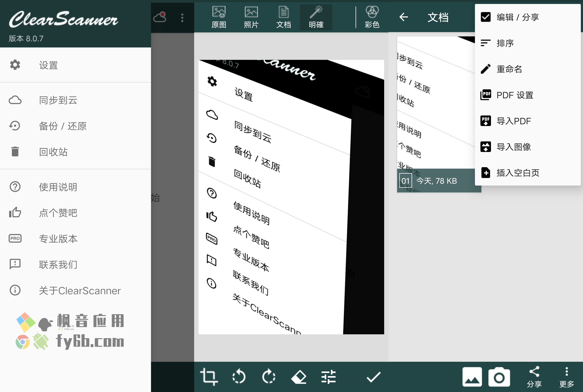Viewport: 583px width, 392px height.
Task: Open 同步到云 sidebar entry
Action: click(75, 100)
